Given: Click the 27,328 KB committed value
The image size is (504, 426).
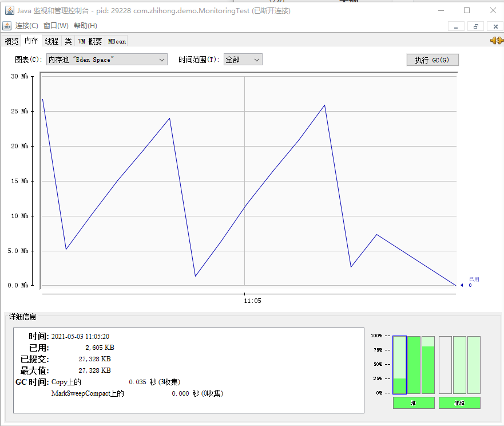Looking at the screenshot, I should [95, 359].
